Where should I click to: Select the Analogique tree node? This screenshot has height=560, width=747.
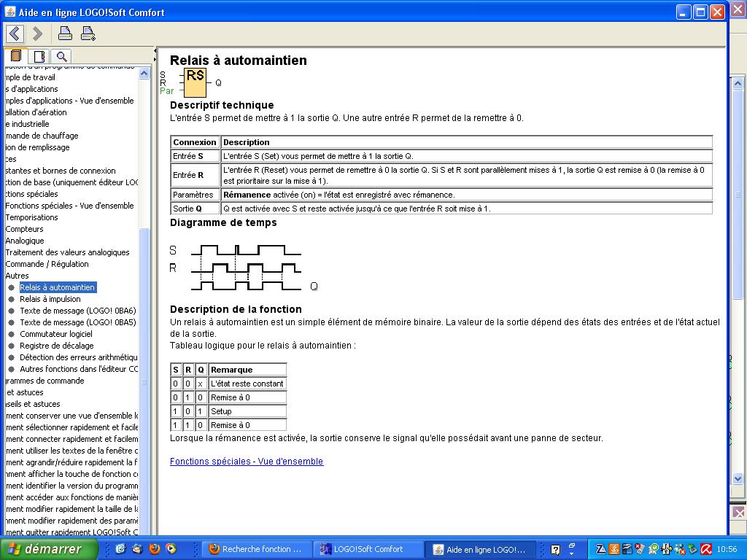pos(25,241)
